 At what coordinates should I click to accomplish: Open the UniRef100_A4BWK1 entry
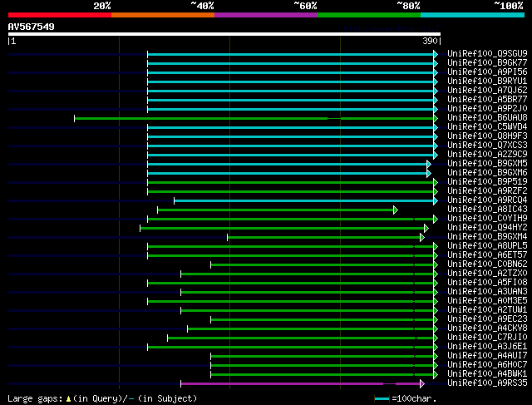(487, 374)
